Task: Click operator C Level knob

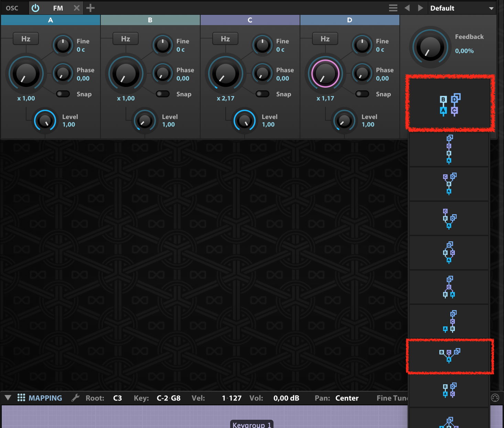Action: pos(245,121)
